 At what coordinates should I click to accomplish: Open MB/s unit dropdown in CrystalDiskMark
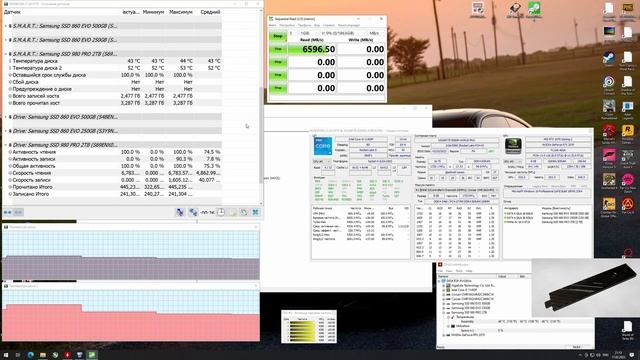374,33
